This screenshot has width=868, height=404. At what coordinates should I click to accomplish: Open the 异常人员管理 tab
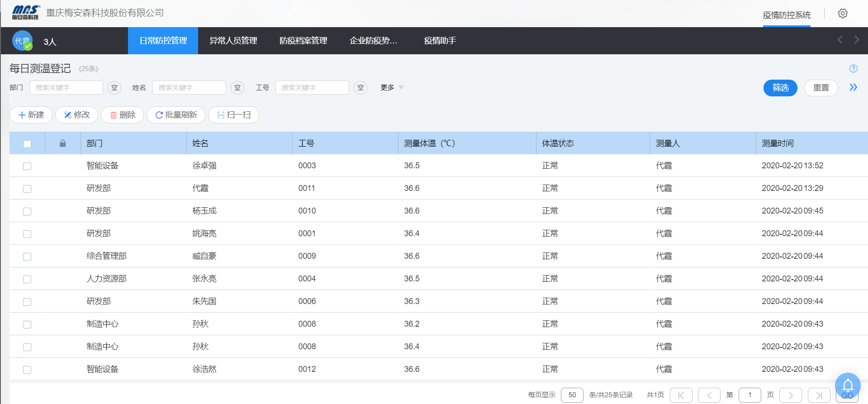[x=233, y=41]
